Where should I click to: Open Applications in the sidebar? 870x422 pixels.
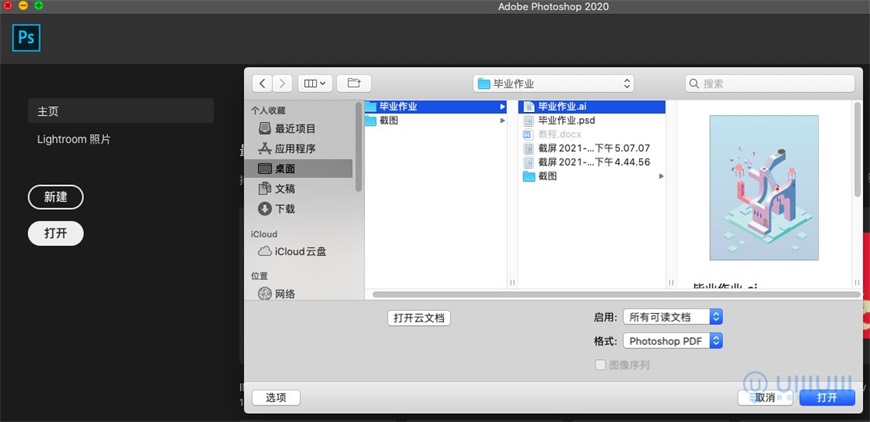pyautogui.click(x=295, y=148)
